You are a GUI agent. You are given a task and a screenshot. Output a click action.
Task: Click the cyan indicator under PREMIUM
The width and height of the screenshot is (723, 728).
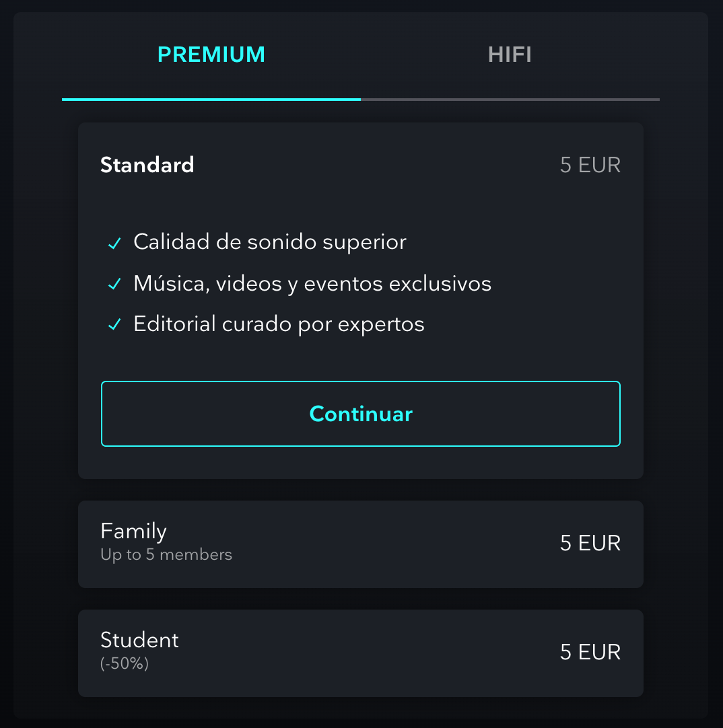(x=211, y=99)
